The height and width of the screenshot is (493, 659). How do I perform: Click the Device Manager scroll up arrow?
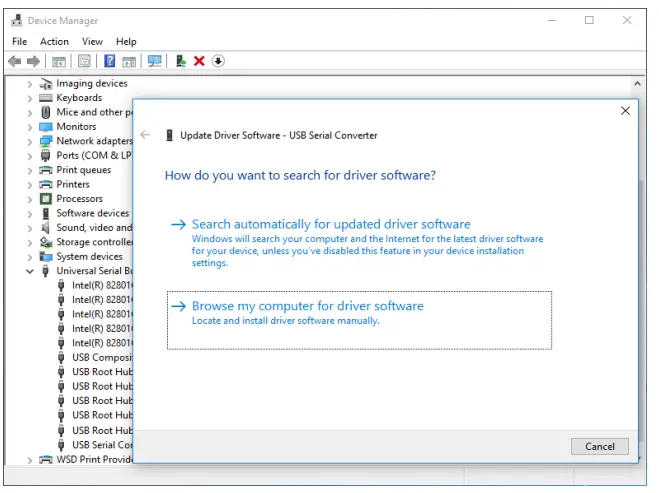coord(637,84)
